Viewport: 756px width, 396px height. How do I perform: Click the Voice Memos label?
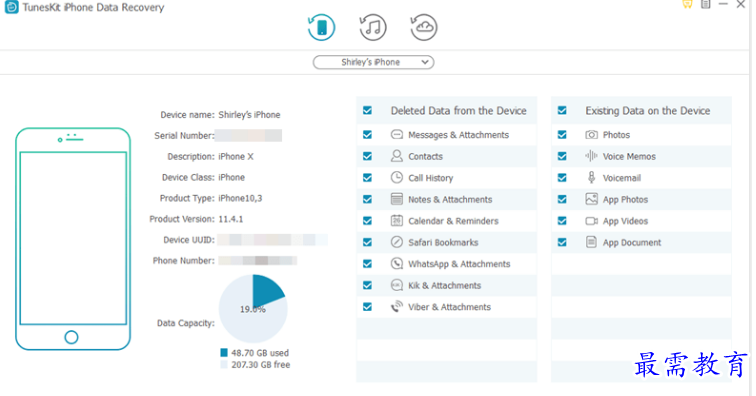(x=629, y=156)
